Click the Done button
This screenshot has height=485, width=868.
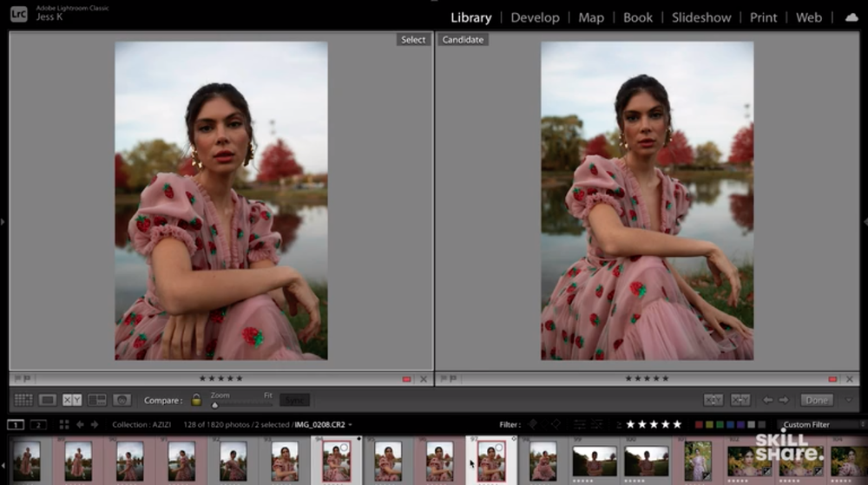[816, 400]
